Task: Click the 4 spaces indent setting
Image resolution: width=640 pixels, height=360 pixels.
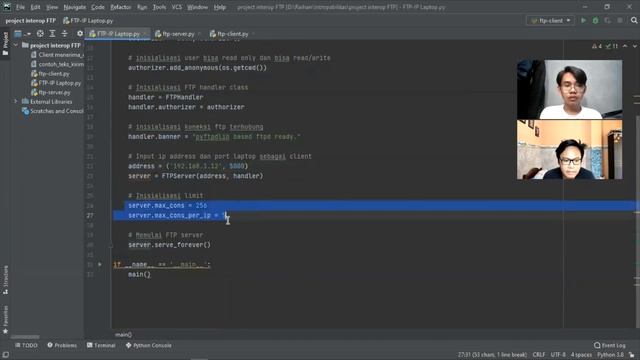Action: pos(581,355)
